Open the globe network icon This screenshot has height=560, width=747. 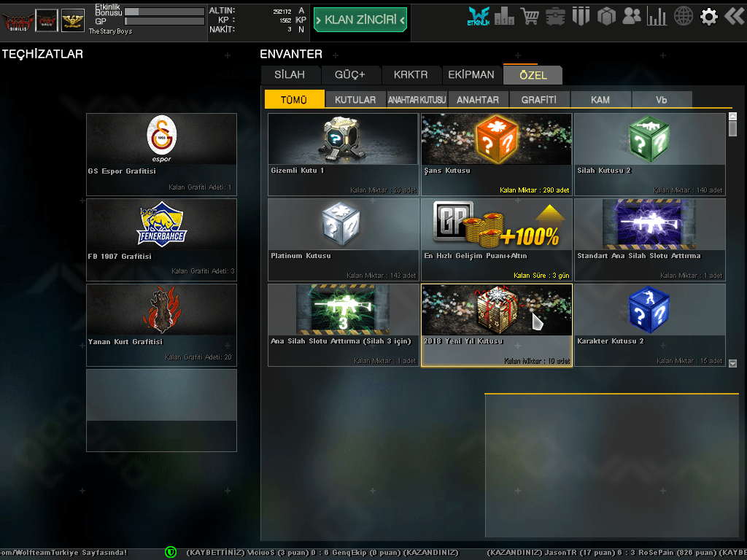pyautogui.click(x=683, y=16)
